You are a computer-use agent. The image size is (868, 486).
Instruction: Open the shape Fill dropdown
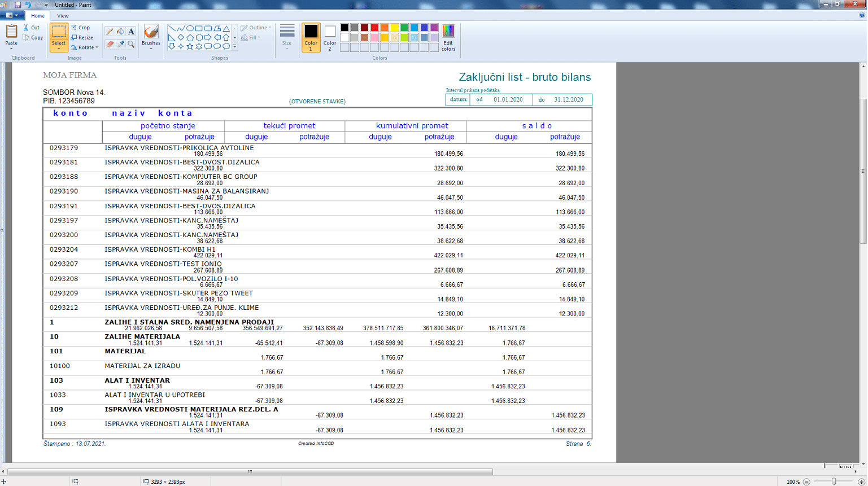coord(251,38)
